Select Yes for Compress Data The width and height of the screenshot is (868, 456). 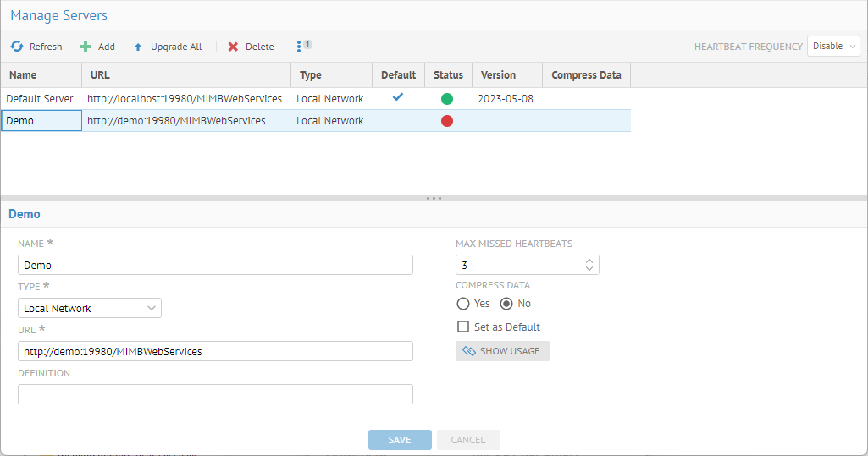[x=463, y=304]
